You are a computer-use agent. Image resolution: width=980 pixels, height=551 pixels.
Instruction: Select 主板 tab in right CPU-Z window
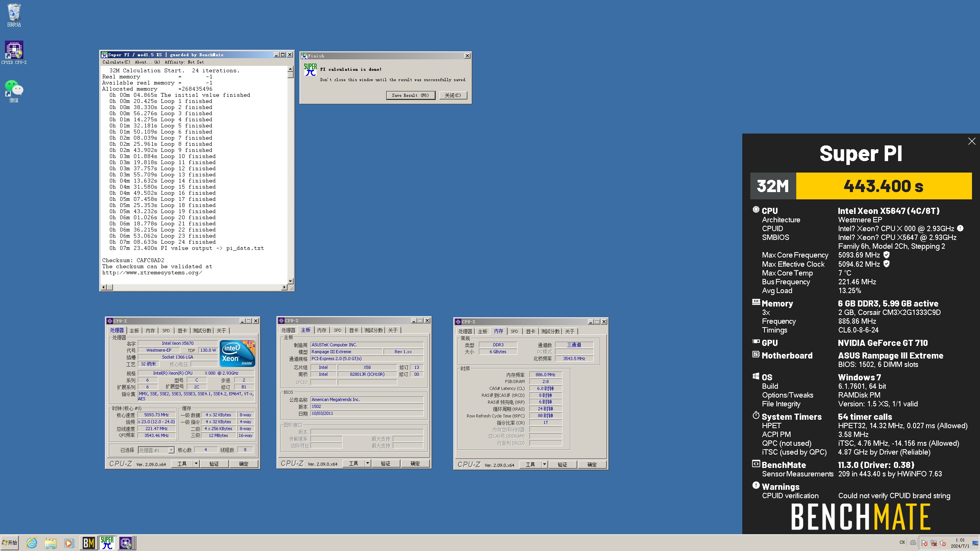tap(482, 331)
